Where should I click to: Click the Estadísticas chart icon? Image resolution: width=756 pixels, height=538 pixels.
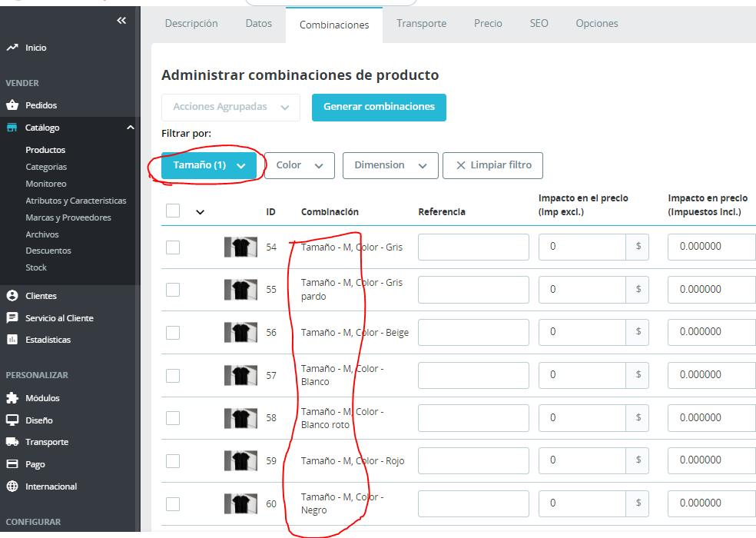pos(12,339)
